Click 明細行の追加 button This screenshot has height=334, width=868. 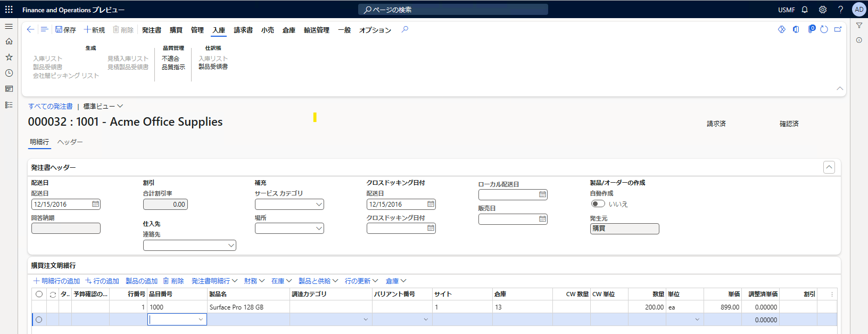click(x=56, y=281)
